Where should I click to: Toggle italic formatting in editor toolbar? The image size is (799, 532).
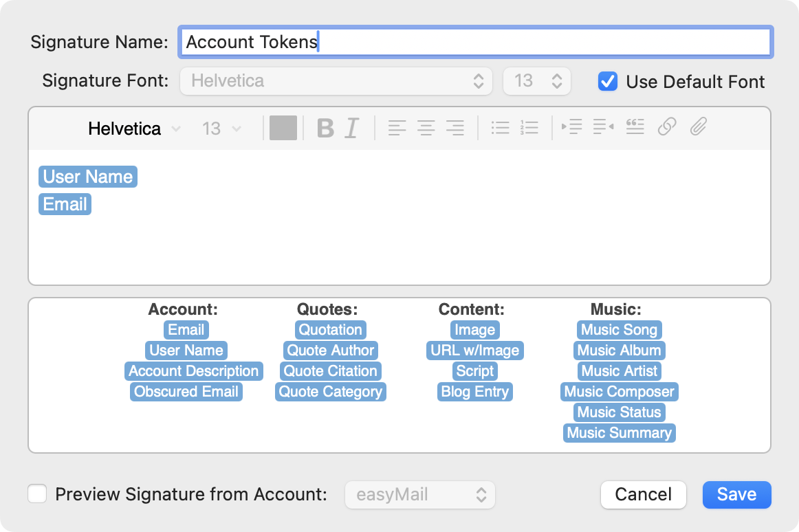[x=352, y=128]
